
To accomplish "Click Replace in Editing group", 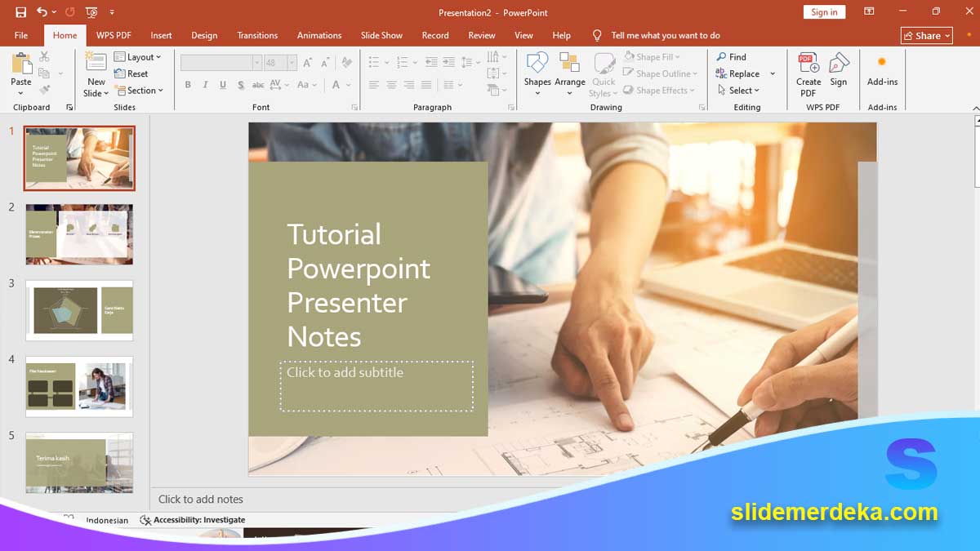I will click(x=738, y=73).
